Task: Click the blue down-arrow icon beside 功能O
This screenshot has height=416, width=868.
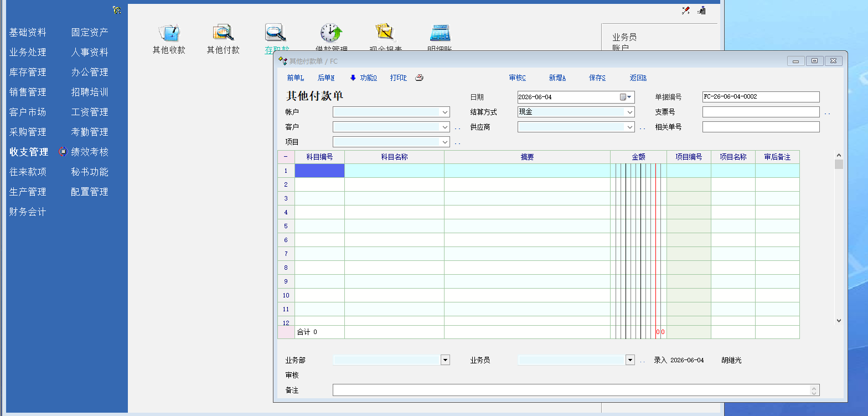Action: coord(353,78)
